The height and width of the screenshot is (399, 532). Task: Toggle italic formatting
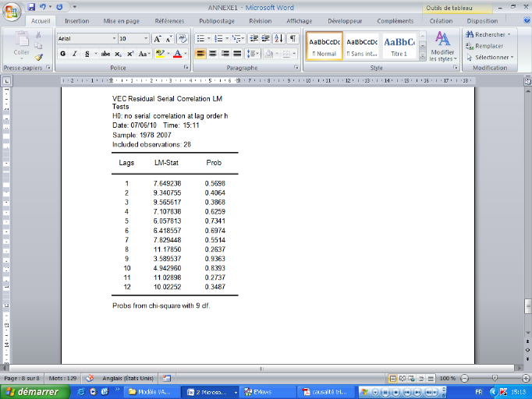[74, 54]
